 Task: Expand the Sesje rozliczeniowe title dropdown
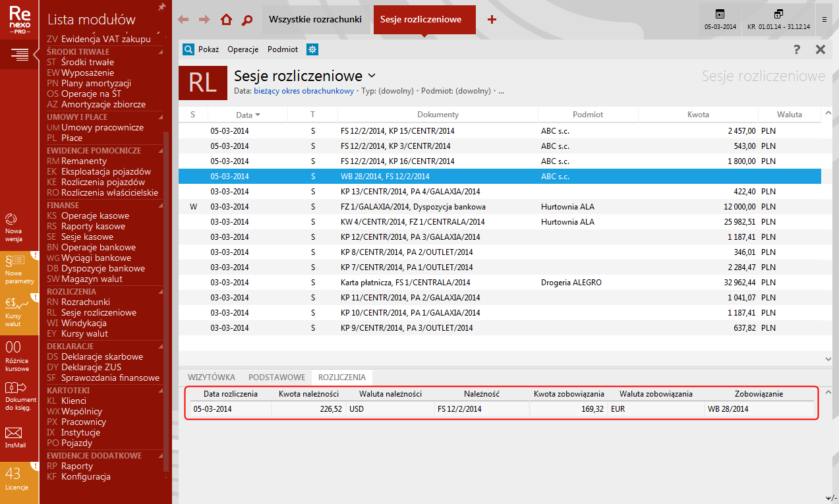(x=372, y=76)
